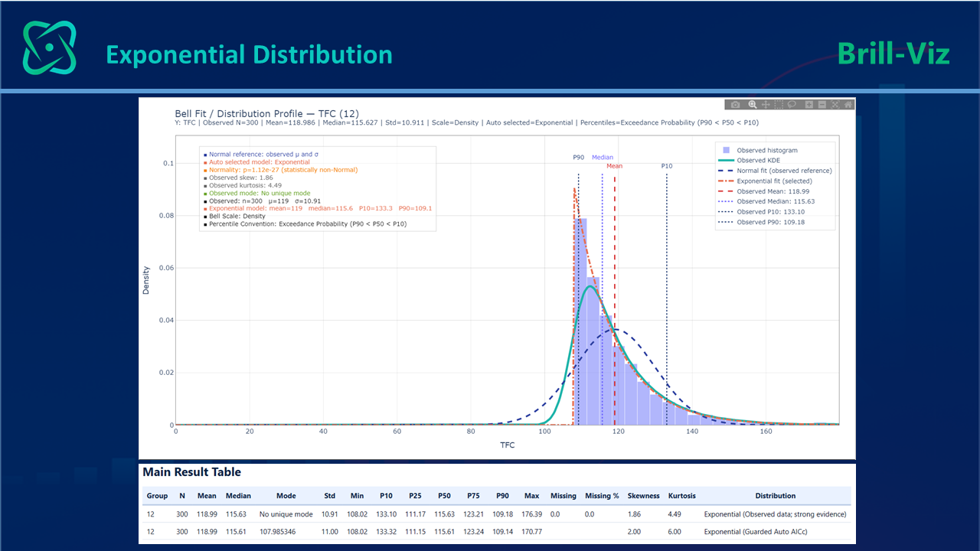Click the Std value 10.91 in the table

click(329, 514)
